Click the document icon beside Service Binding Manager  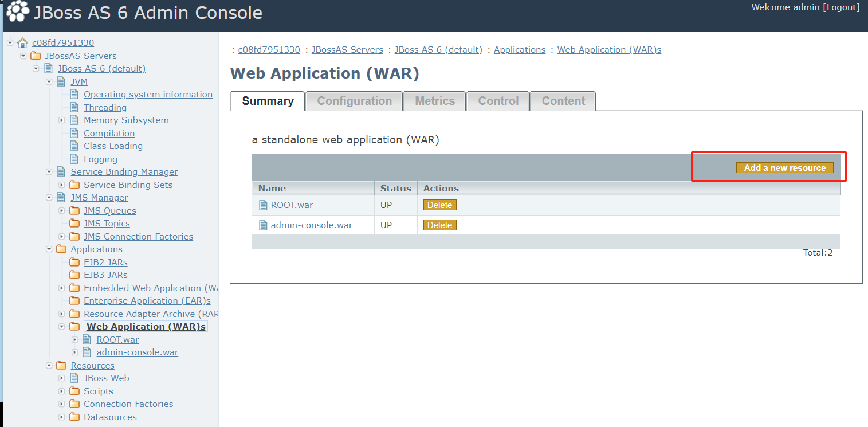click(x=61, y=172)
